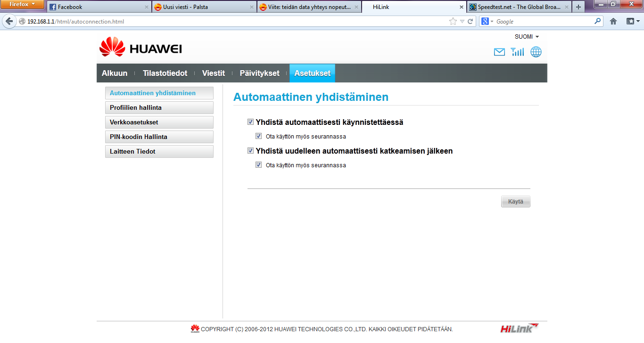644x343 pixels.
Task: Click the search magnifier icon
Action: (x=598, y=21)
